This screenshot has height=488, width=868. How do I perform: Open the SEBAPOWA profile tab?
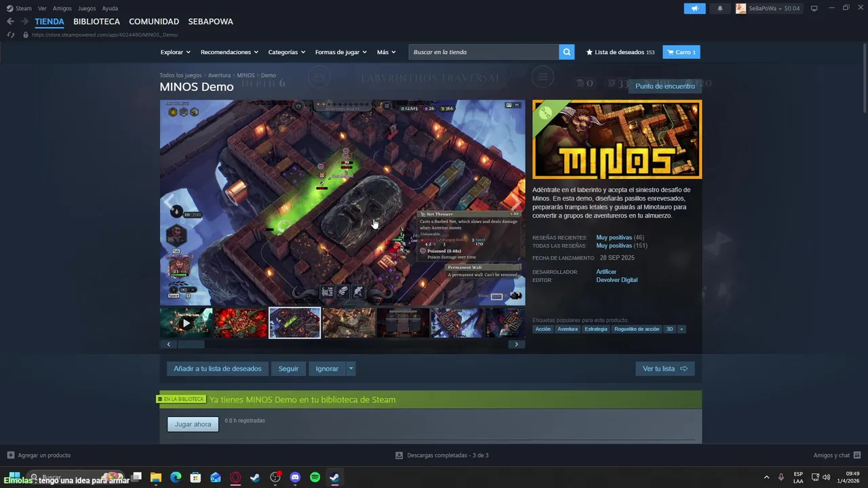[x=210, y=22]
